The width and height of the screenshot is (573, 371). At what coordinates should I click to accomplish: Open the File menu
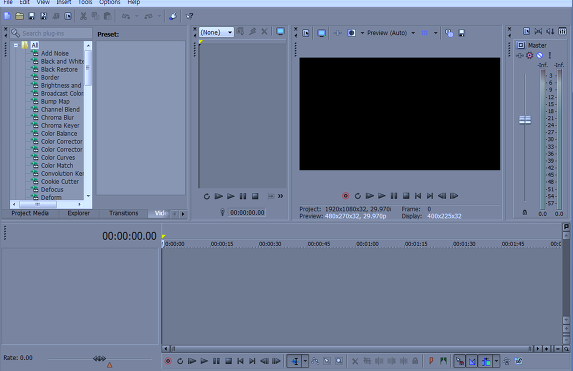click(x=8, y=2)
